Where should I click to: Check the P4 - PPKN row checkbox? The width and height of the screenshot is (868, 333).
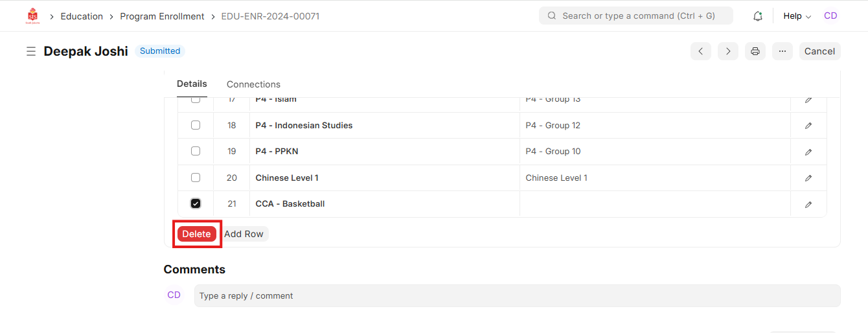(x=196, y=151)
